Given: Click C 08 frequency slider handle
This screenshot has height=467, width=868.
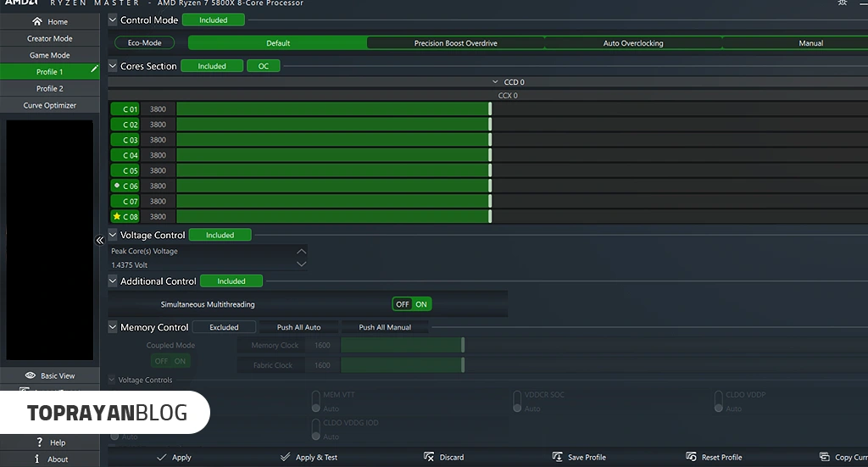Looking at the screenshot, I should 490,216.
